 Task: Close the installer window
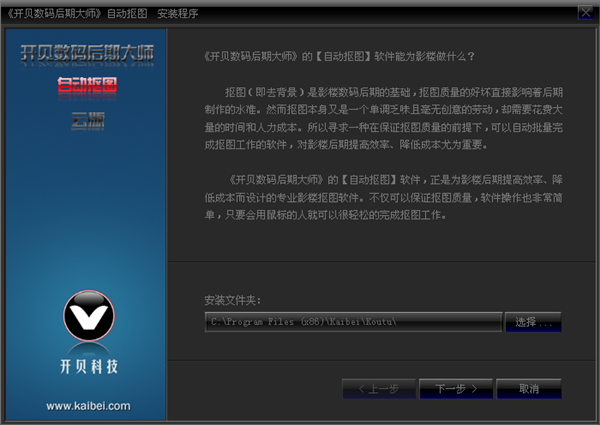585,13
